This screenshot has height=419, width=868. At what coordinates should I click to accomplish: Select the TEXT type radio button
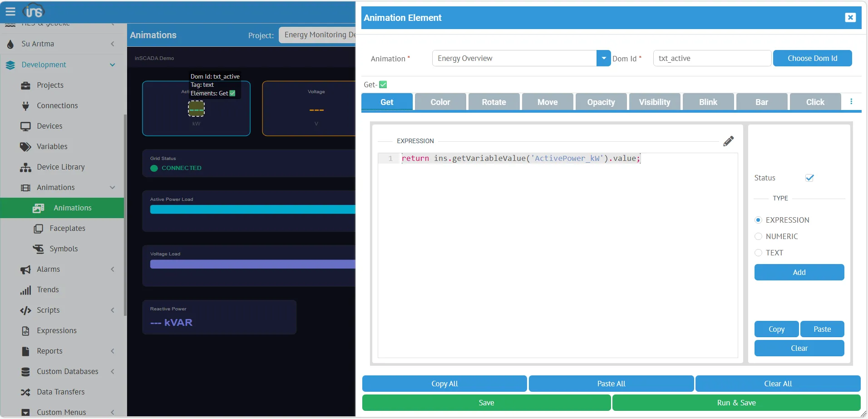tap(758, 253)
